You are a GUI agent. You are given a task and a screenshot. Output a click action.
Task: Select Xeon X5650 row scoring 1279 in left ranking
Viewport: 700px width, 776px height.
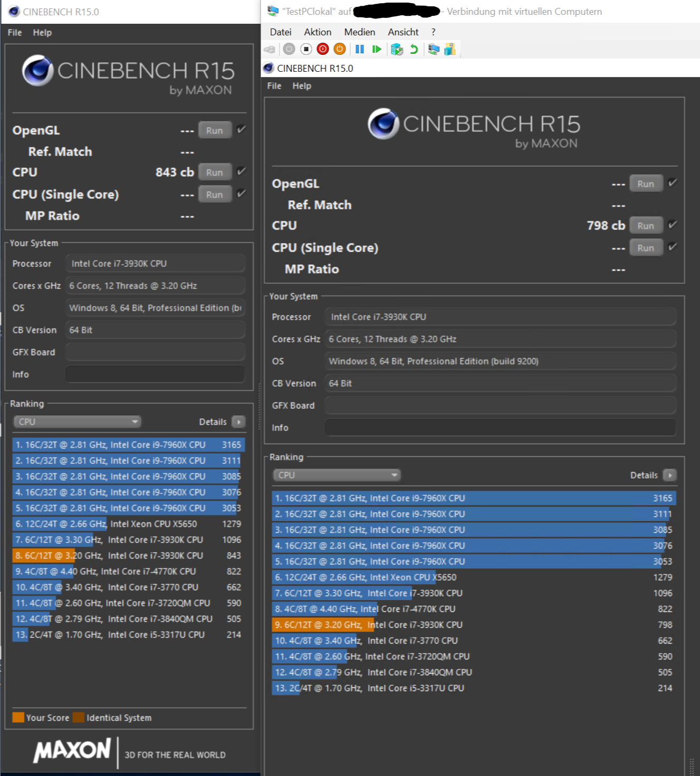point(129,524)
